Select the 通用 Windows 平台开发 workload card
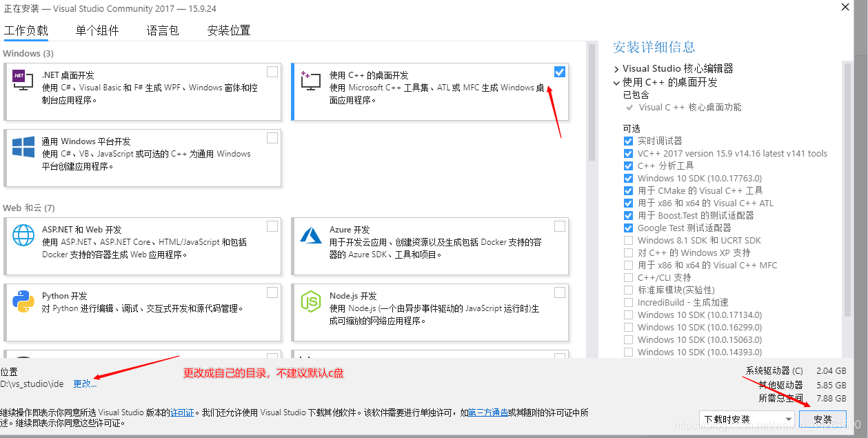The width and height of the screenshot is (868, 438). (143, 157)
